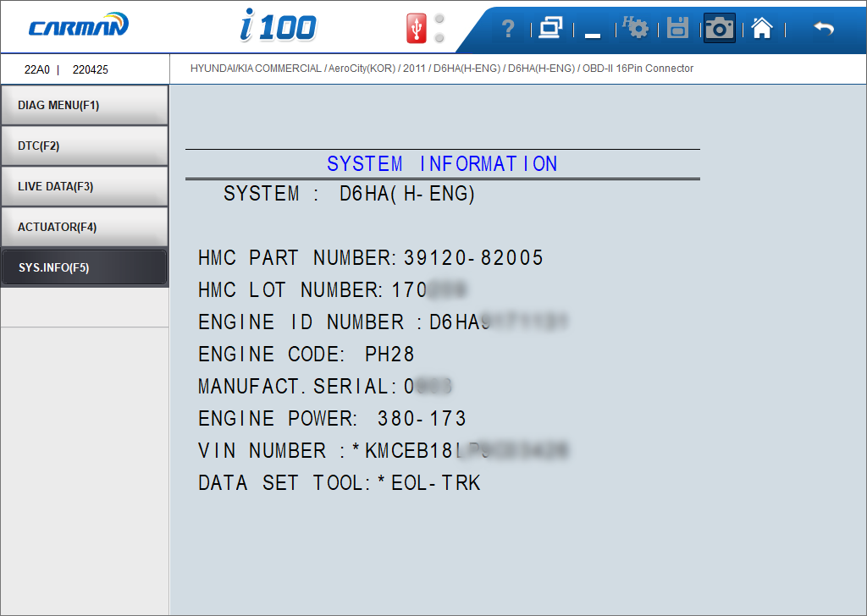Click the HMC LOT NUMBER line
The height and width of the screenshot is (616, 867).
pos(332,290)
